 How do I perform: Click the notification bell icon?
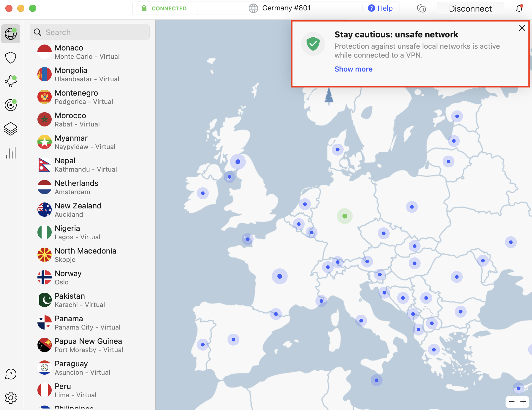click(519, 8)
